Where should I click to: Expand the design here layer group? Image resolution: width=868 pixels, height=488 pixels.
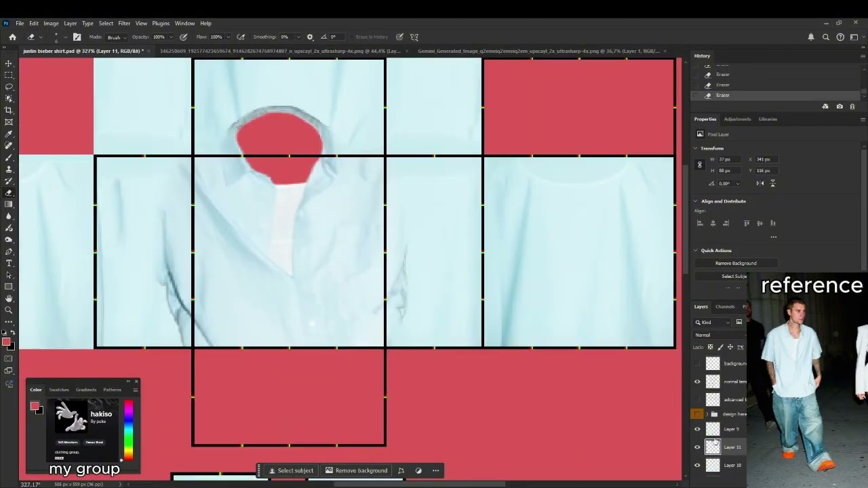point(707,414)
